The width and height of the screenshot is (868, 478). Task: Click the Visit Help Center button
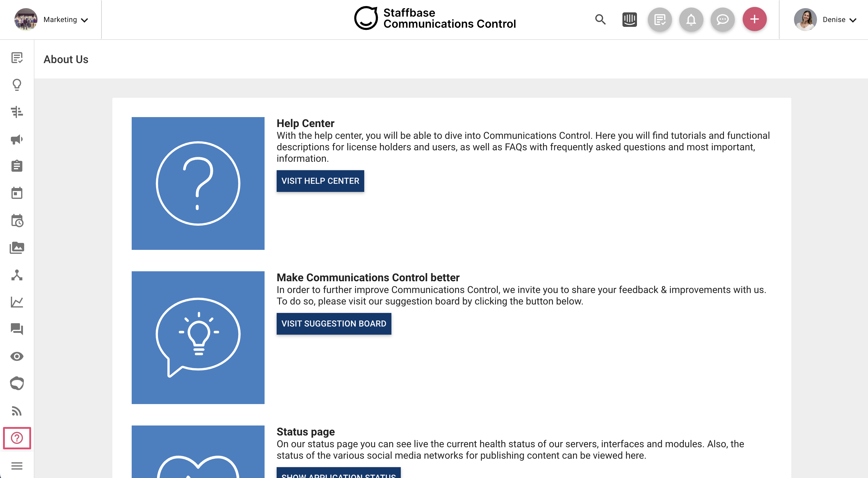(320, 181)
